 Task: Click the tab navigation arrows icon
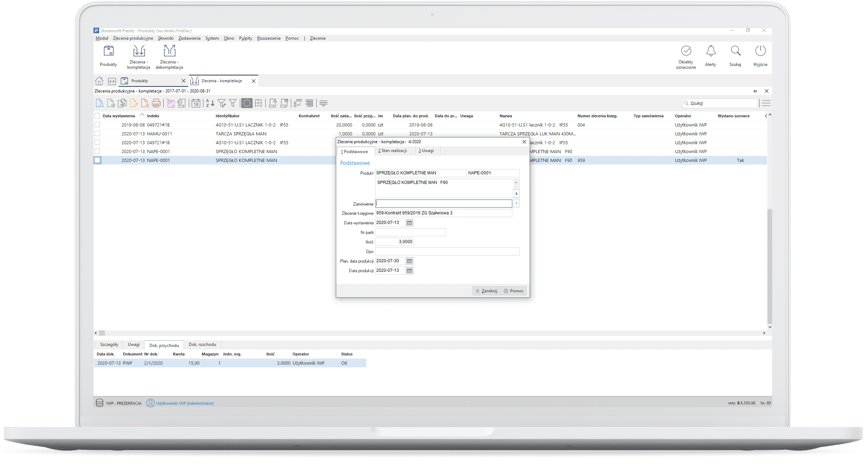(112, 81)
